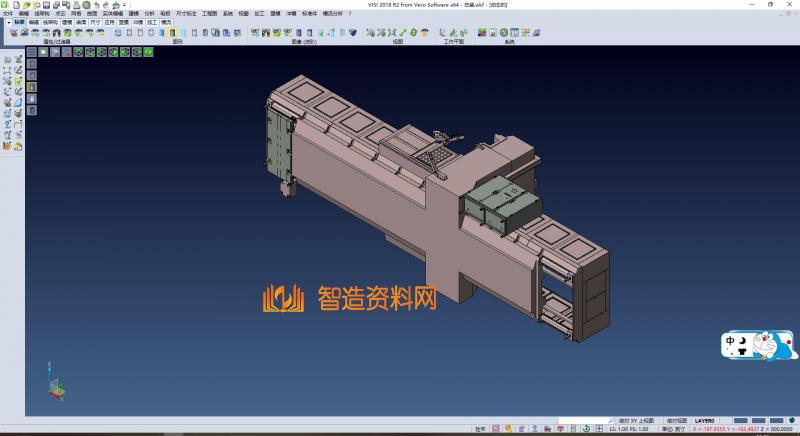Toggle the 中 Chinese input mode button

pyautogui.click(x=732, y=341)
